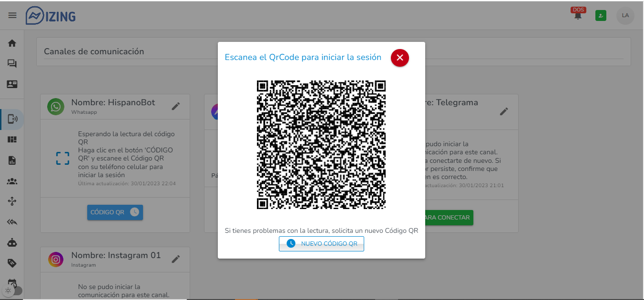Open the flow builder arrows icon
The height and width of the screenshot is (300, 644).
pos(12,201)
